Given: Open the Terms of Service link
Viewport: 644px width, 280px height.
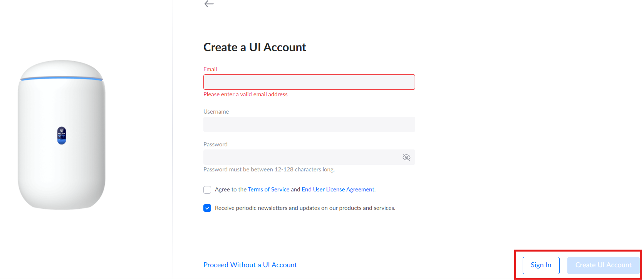Looking at the screenshot, I should (268, 189).
